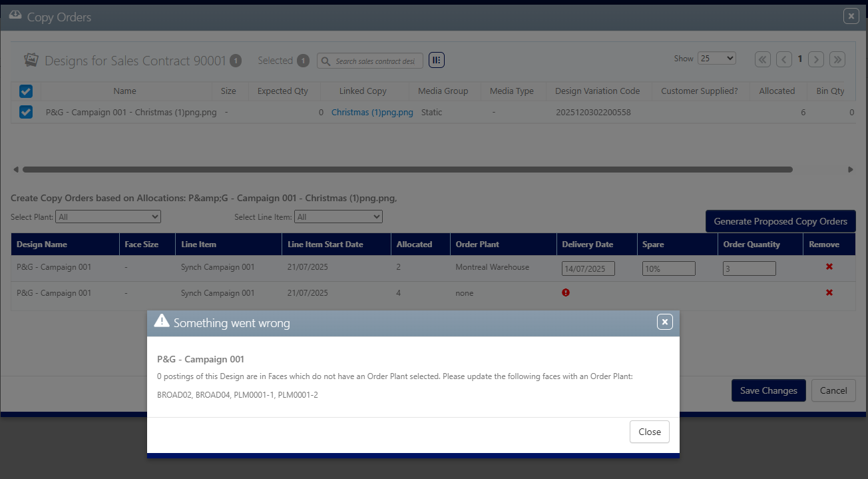
Task: Sort by the Media Group column header
Action: click(443, 91)
